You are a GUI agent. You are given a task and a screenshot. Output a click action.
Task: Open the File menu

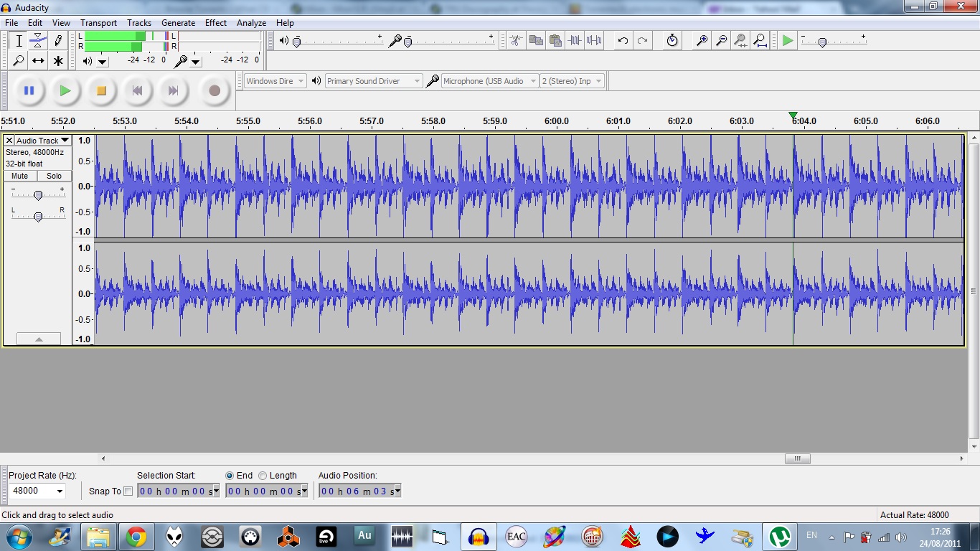click(x=11, y=23)
